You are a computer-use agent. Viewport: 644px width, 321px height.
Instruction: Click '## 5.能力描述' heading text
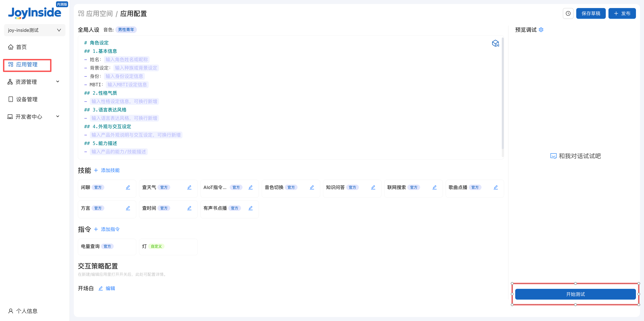[x=100, y=143]
